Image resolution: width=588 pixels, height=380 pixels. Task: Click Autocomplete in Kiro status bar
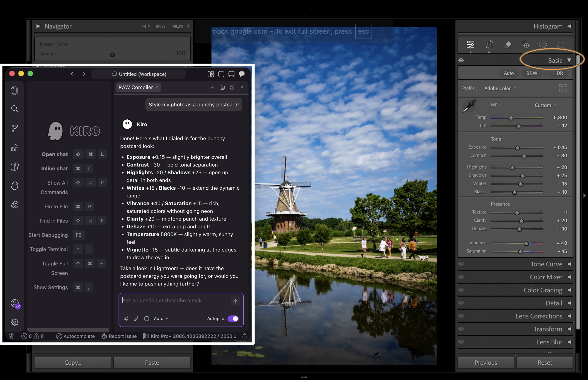[x=75, y=336]
